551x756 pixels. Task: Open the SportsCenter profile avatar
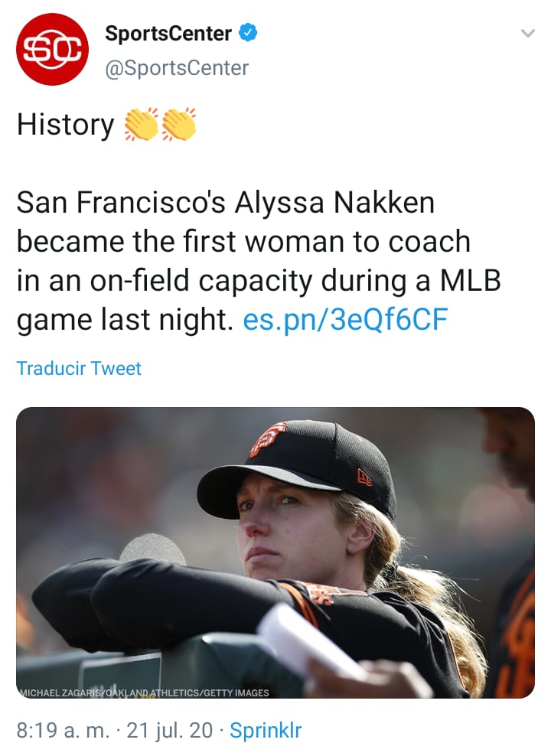pyautogui.click(x=53, y=49)
